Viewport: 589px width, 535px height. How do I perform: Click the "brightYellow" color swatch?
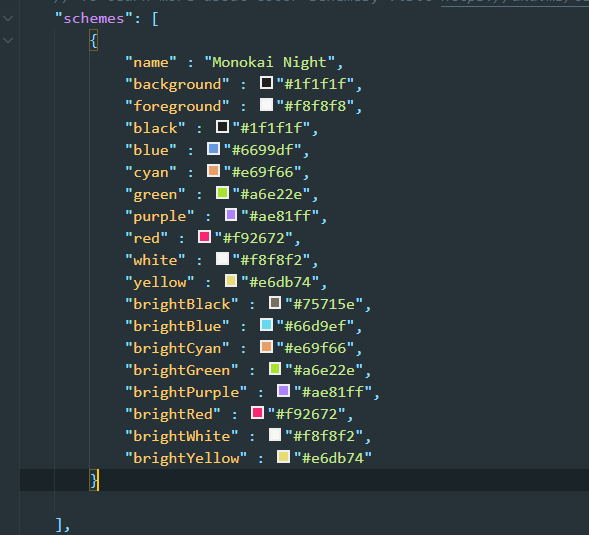pos(284,457)
